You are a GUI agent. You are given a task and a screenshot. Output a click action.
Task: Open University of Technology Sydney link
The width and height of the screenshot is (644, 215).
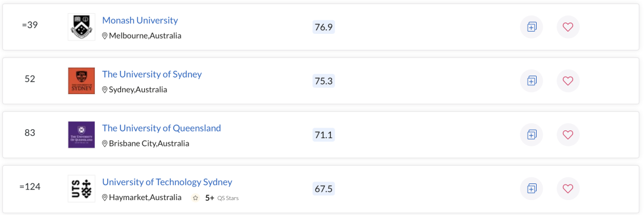[x=167, y=182]
